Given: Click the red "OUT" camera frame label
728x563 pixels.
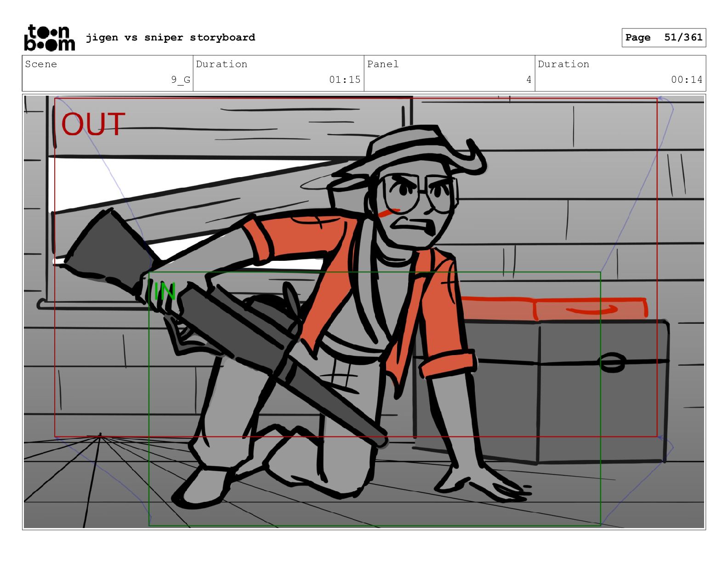Looking at the screenshot, I should coord(93,124).
